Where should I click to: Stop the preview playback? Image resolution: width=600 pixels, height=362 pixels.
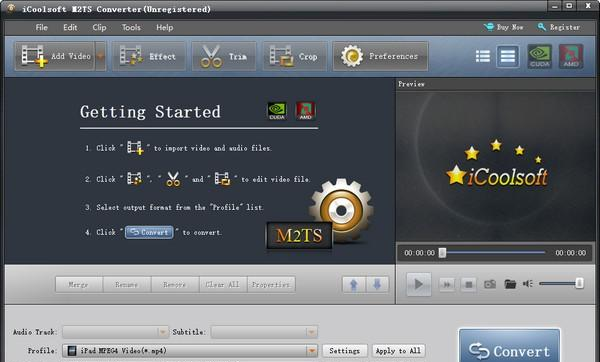468,284
